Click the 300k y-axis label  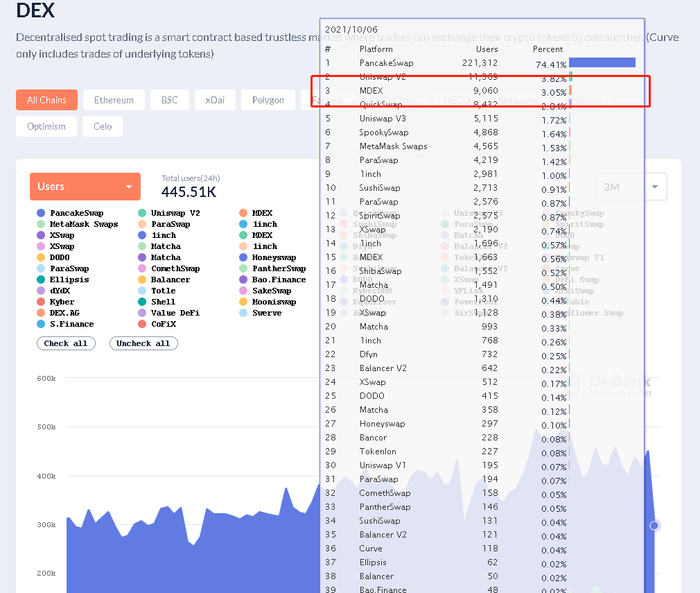(46, 524)
